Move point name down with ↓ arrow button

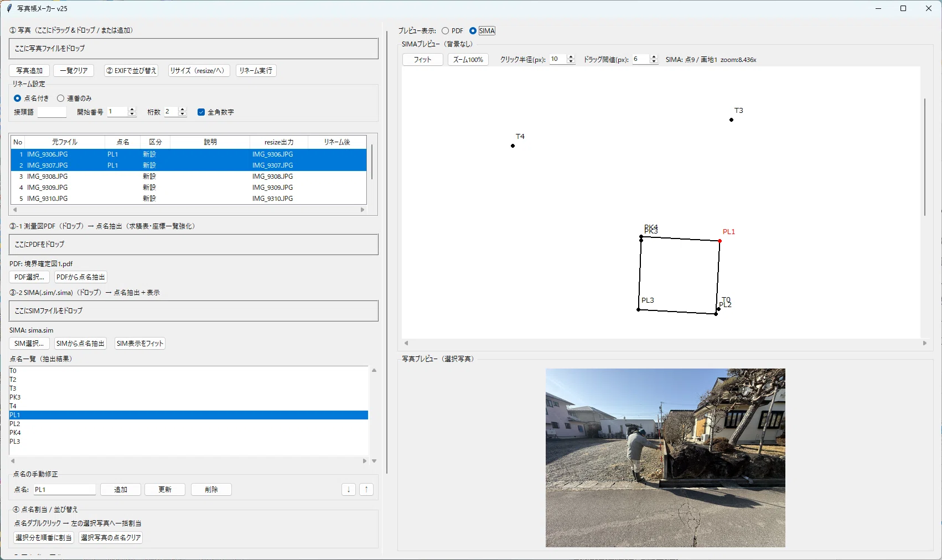pos(349,489)
